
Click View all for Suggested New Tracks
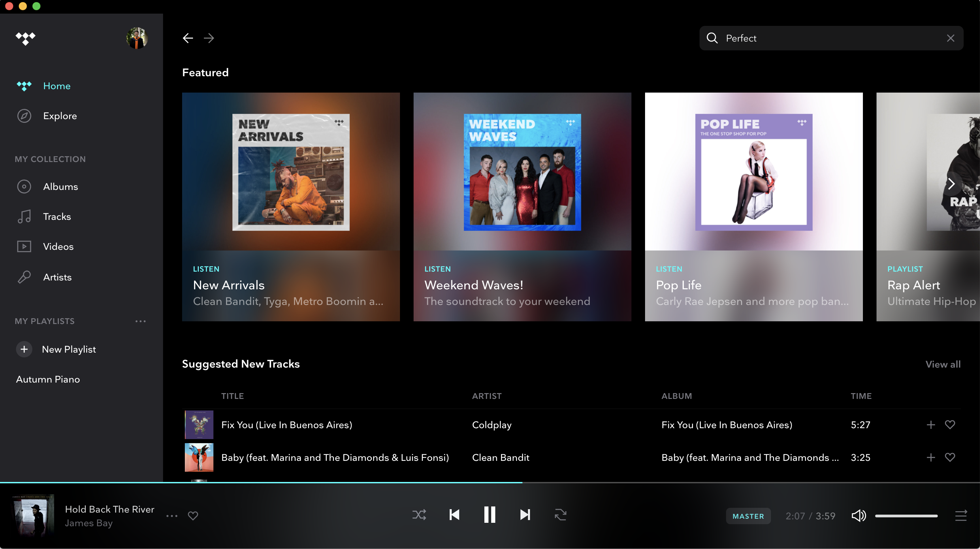pyautogui.click(x=943, y=365)
